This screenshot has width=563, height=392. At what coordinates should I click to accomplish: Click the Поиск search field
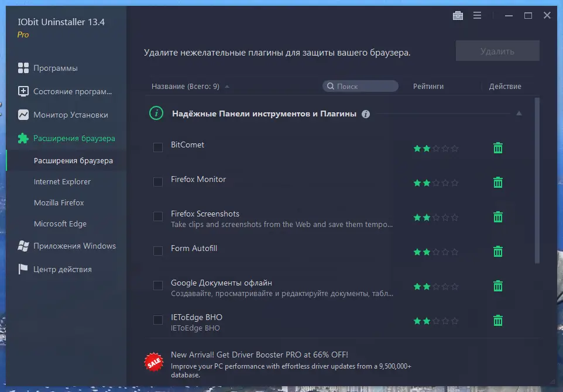click(x=359, y=86)
